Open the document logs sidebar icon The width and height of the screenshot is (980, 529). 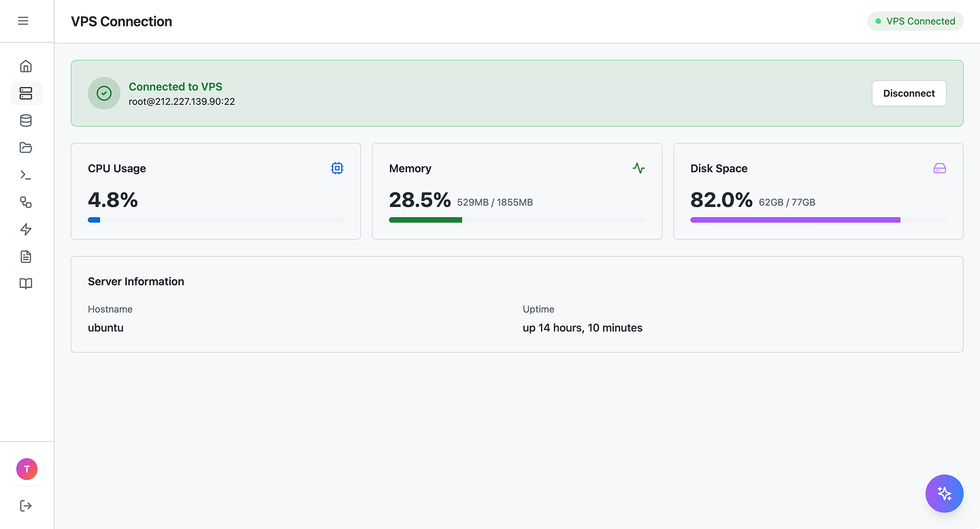[x=26, y=257]
